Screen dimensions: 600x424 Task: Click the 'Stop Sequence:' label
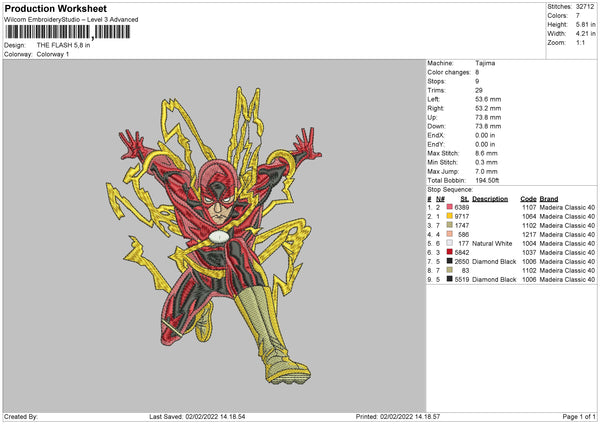pyautogui.click(x=450, y=189)
